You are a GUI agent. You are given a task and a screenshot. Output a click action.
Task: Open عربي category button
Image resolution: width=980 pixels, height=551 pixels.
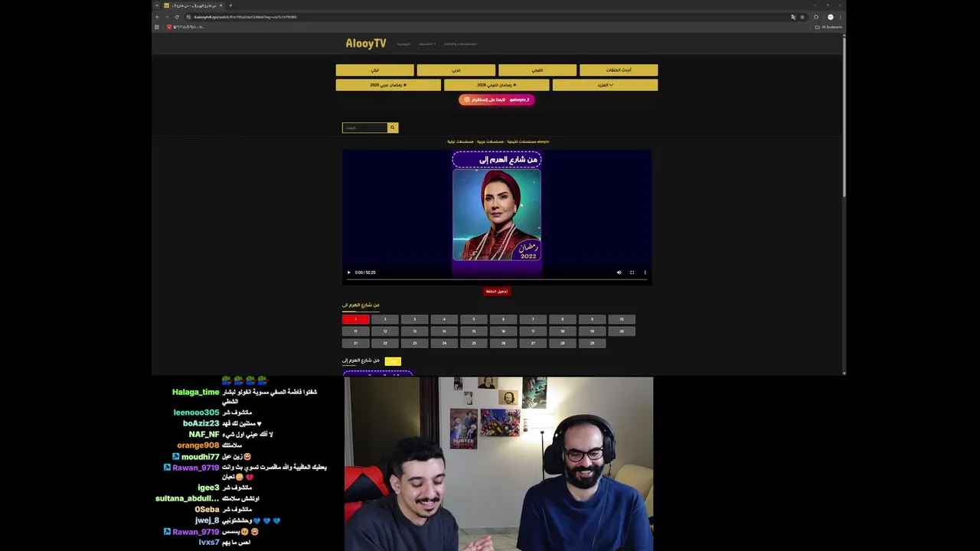pos(456,70)
